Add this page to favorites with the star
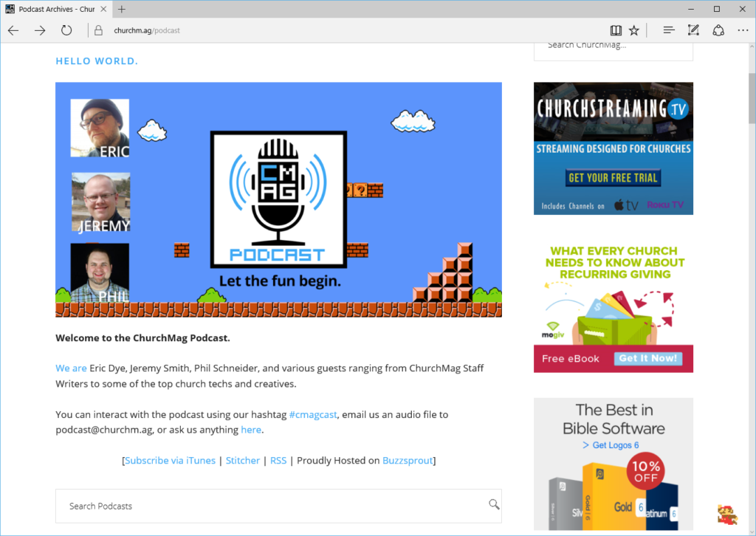The image size is (756, 536). 633,30
